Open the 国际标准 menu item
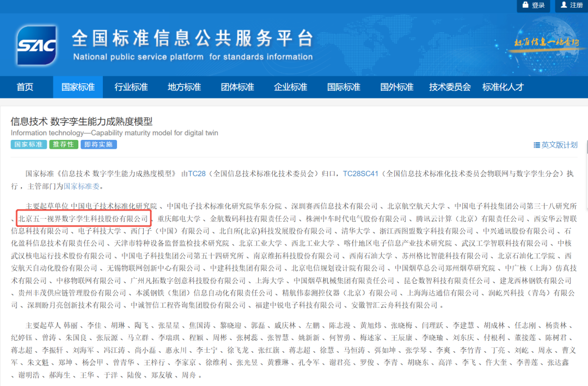 (x=344, y=87)
